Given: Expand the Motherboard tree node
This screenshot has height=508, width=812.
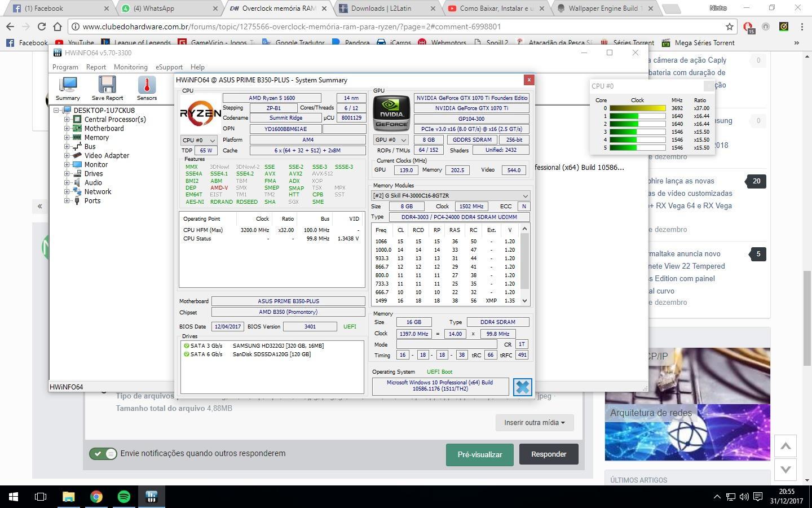Looking at the screenshot, I should (x=67, y=128).
